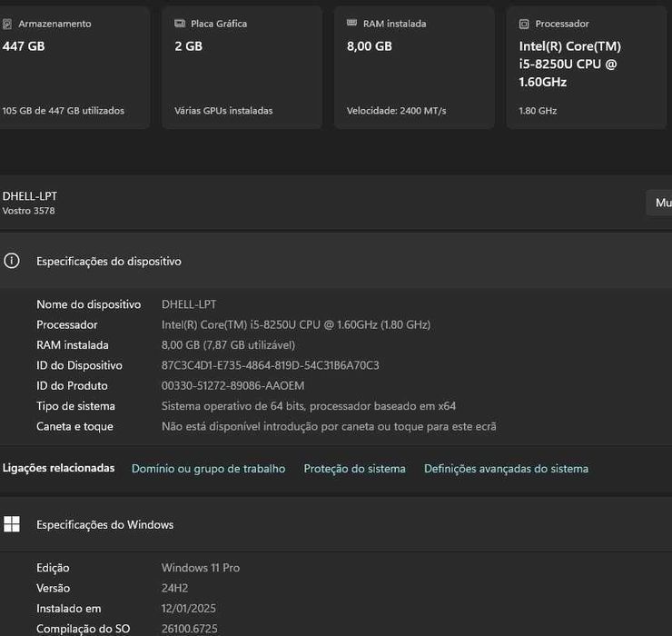Click the Windows logo beside Especificações do Windows
This screenshot has width=672, height=636.
[12, 524]
